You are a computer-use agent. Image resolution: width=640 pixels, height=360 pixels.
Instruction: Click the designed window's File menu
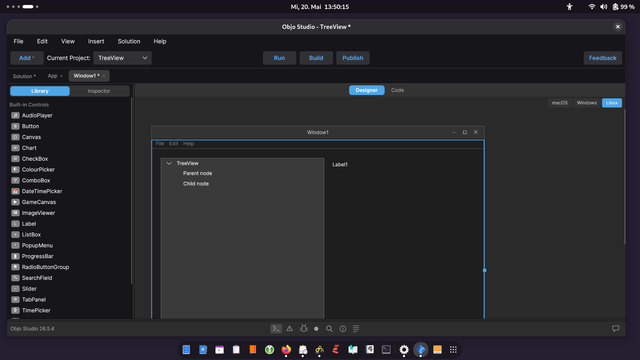coord(160,144)
